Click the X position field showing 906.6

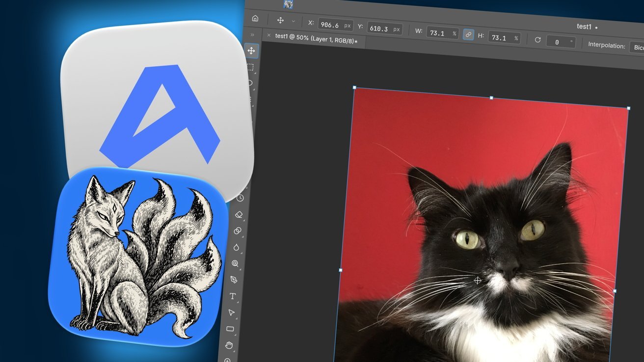click(335, 25)
